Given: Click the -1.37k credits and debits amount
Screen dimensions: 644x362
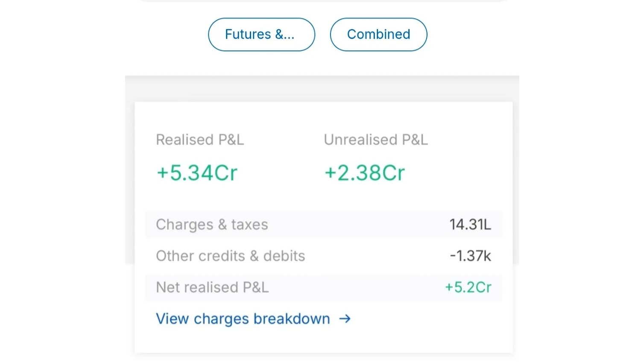Looking at the screenshot, I should [x=470, y=256].
